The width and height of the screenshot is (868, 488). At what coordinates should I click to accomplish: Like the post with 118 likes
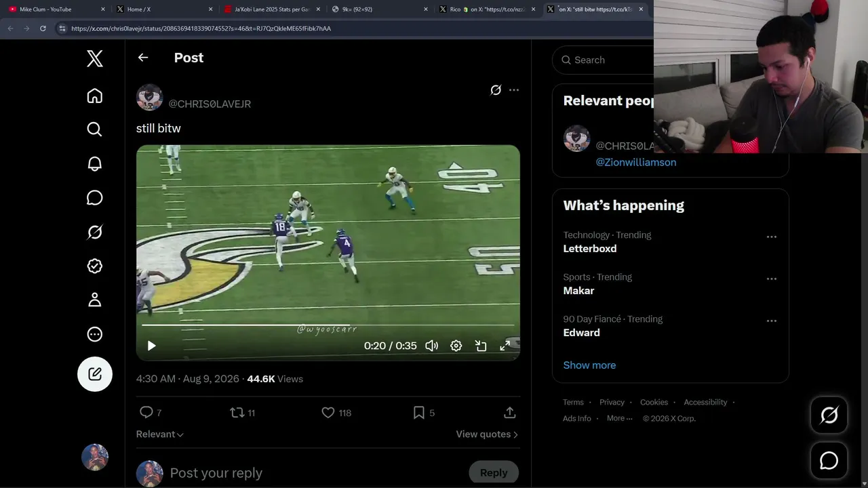tap(336, 412)
